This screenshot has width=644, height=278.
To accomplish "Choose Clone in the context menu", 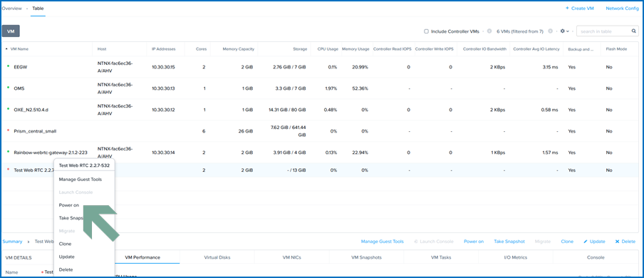I will pyautogui.click(x=65, y=244).
